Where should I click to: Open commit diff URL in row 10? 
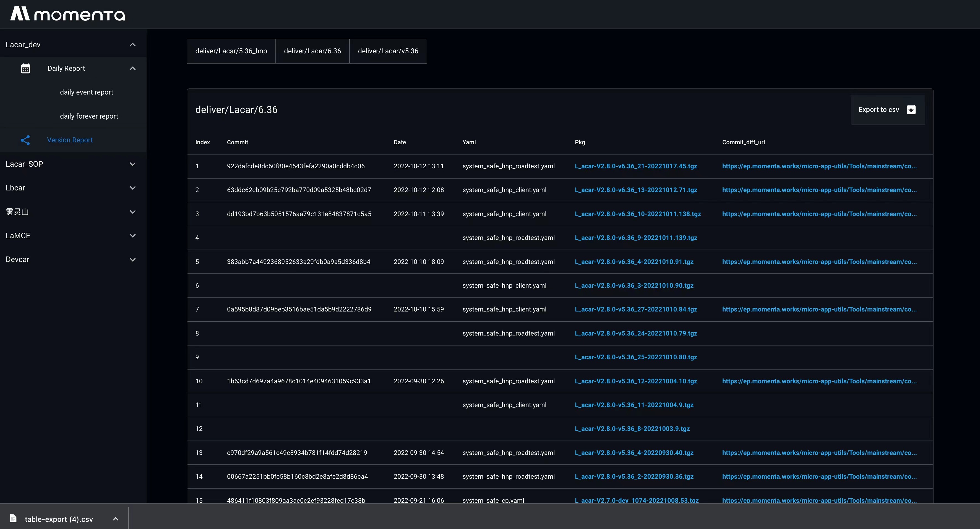[x=819, y=381]
